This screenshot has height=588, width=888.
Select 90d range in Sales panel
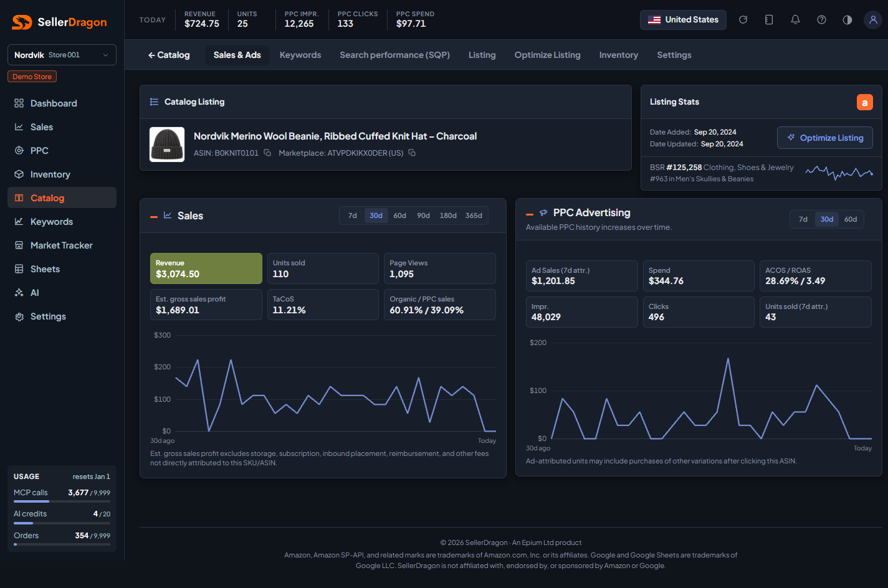coord(424,216)
